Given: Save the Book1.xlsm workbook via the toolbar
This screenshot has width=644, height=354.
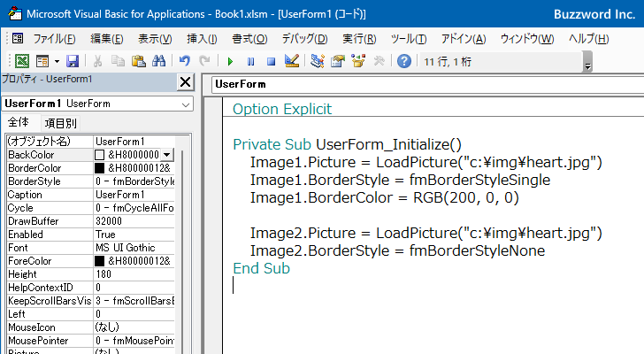Looking at the screenshot, I should (x=73, y=62).
